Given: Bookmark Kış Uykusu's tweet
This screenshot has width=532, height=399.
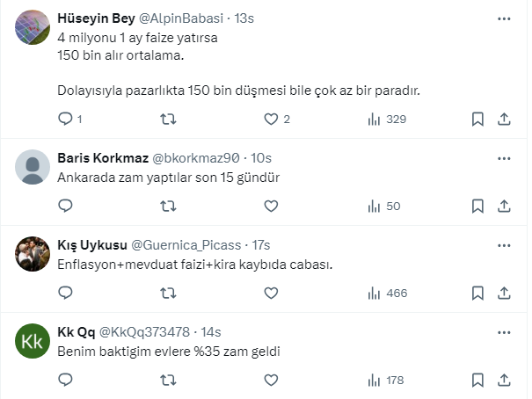Looking at the screenshot, I should [x=477, y=293].
